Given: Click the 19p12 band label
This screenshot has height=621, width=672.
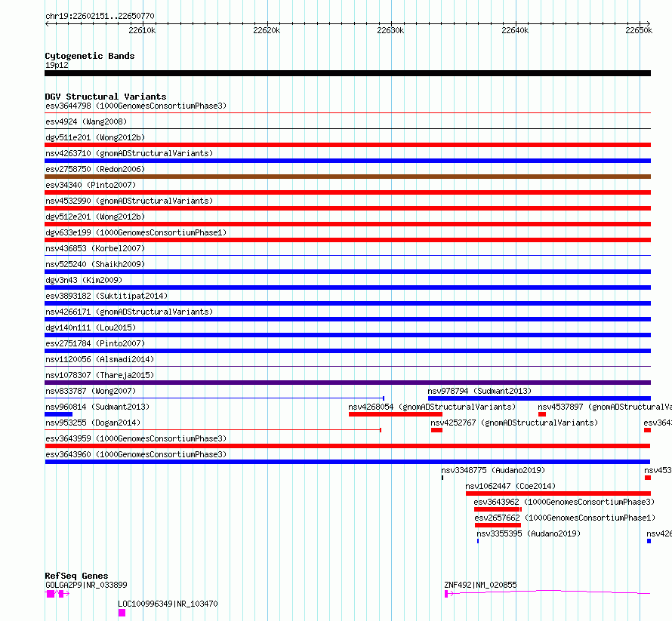Looking at the screenshot, I should (57, 65).
